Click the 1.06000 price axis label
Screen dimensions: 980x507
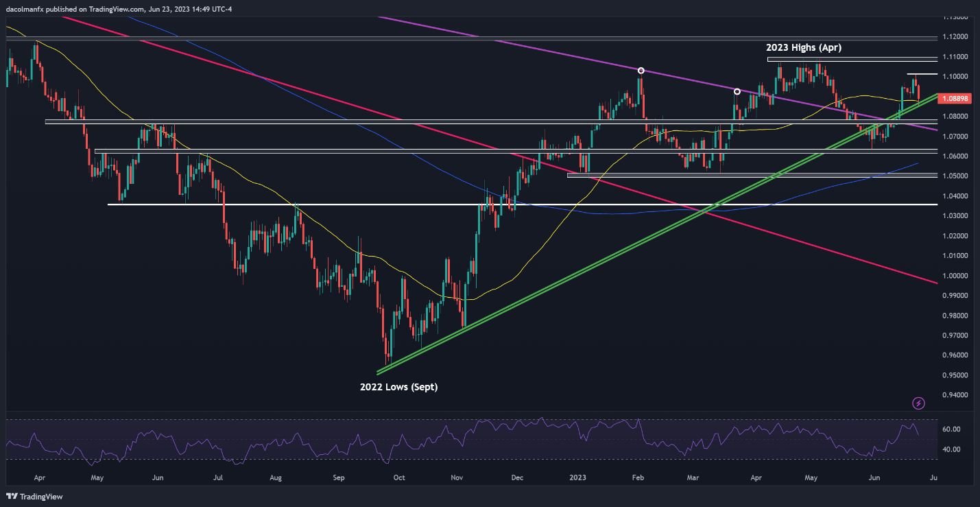(954, 156)
